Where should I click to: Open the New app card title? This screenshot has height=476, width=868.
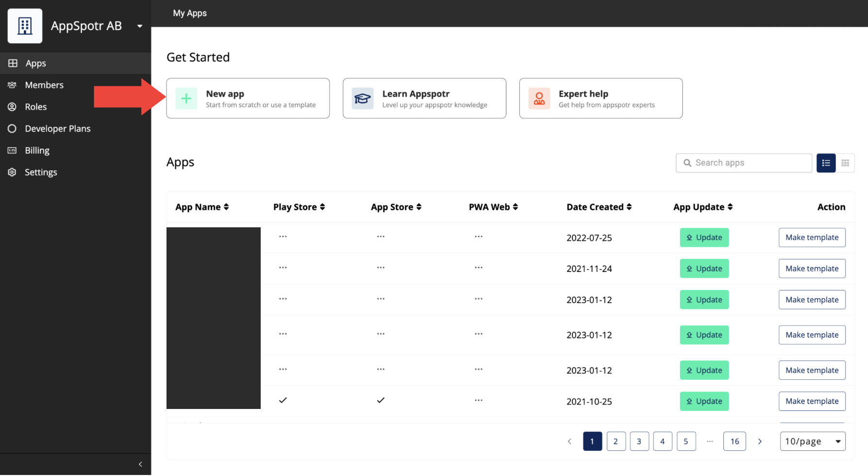(225, 94)
